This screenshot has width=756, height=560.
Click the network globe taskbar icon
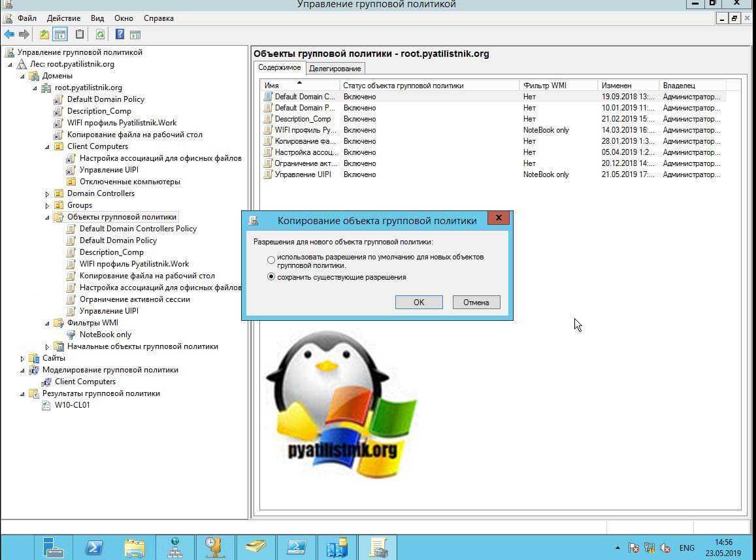(175, 547)
